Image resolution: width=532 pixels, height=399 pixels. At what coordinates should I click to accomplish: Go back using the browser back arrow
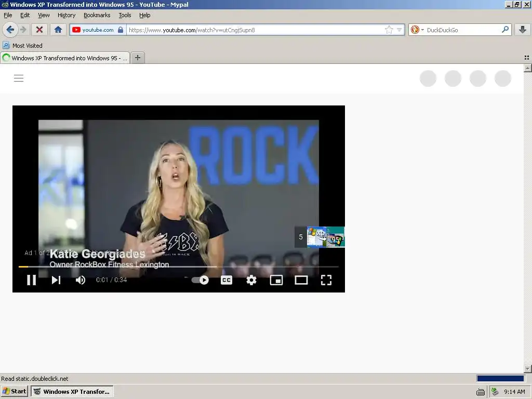click(x=10, y=30)
